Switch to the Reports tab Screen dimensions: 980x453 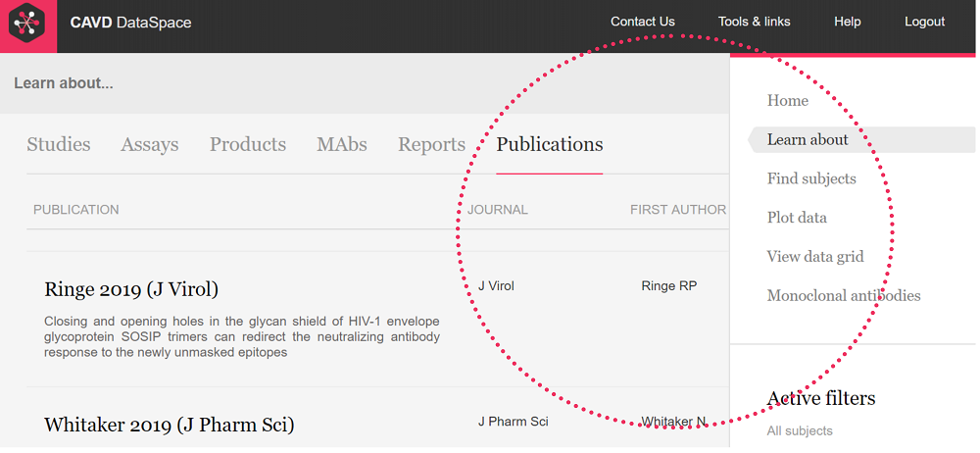[432, 144]
